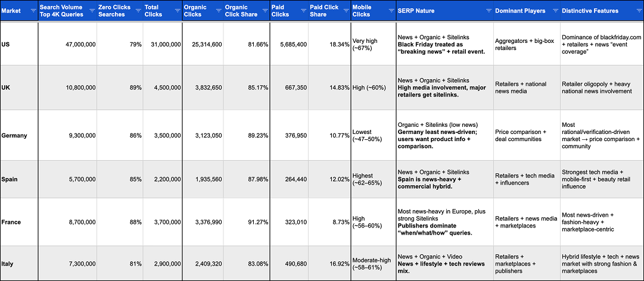Click Italy paid clicks cell 490,680
The width and height of the screenshot is (644, 281).
[290, 263]
